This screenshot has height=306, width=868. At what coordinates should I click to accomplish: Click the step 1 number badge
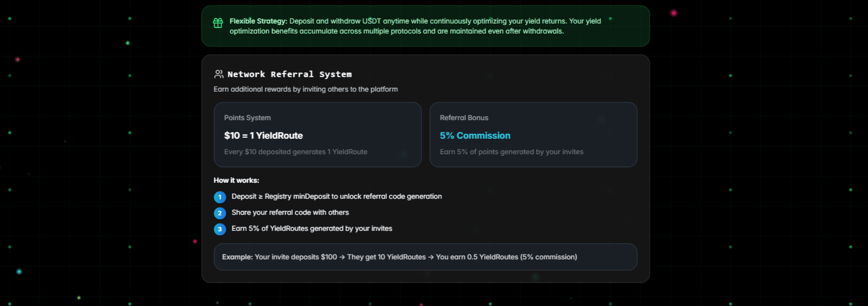click(x=220, y=197)
